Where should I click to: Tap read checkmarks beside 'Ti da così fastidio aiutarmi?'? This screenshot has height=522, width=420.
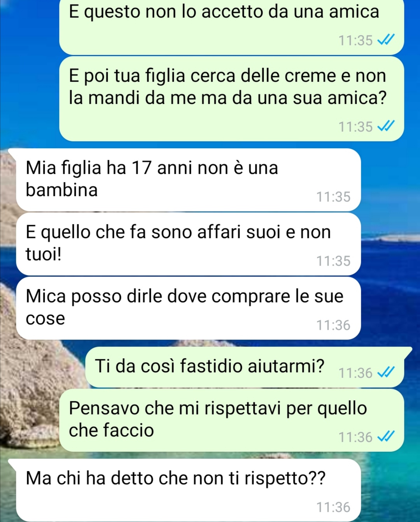[386, 373]
